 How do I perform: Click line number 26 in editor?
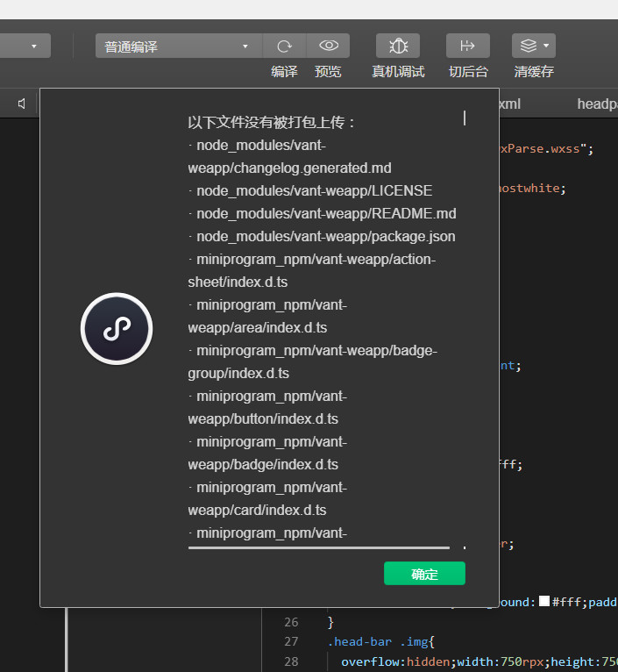click(x=291, y=622)
